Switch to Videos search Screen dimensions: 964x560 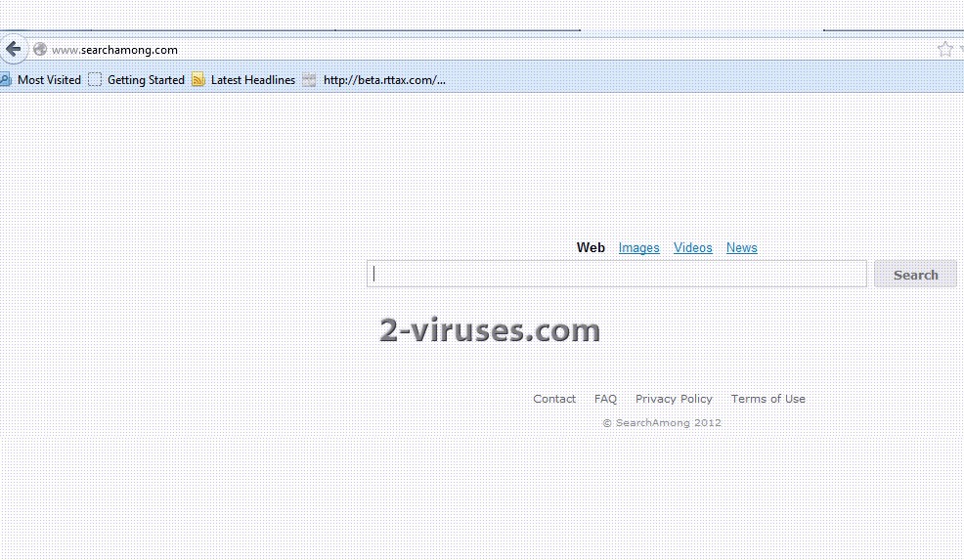[x=692, y=248]
